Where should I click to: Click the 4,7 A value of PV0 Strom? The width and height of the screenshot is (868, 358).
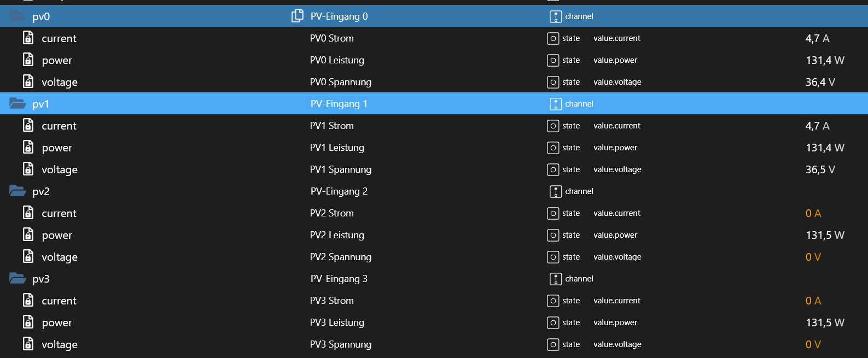tap(818, 39)
